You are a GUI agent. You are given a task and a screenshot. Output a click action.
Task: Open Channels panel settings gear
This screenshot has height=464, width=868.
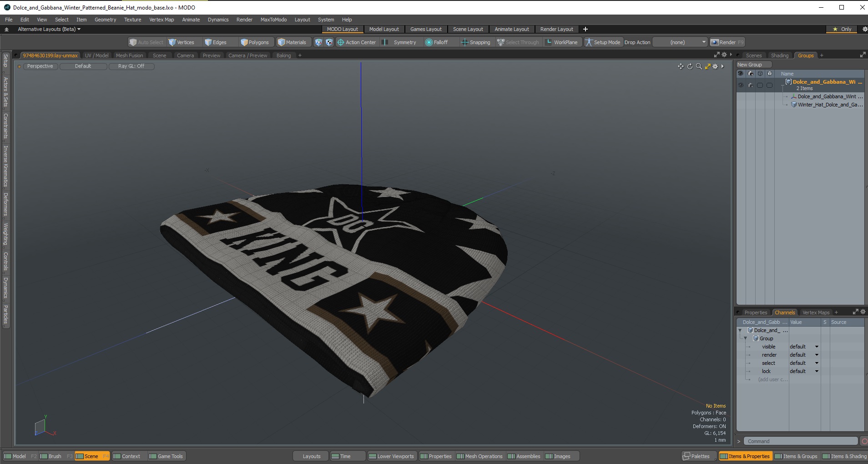pos(863,312)
